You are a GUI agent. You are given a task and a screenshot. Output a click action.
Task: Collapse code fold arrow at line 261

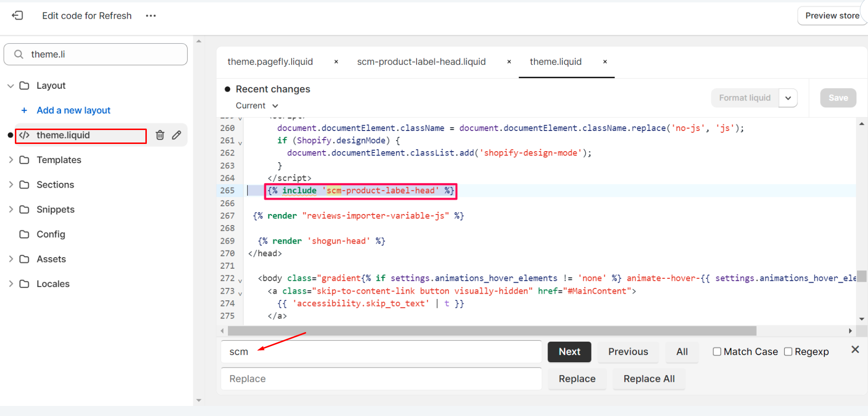pyautogui.click(x=240, y=143)
